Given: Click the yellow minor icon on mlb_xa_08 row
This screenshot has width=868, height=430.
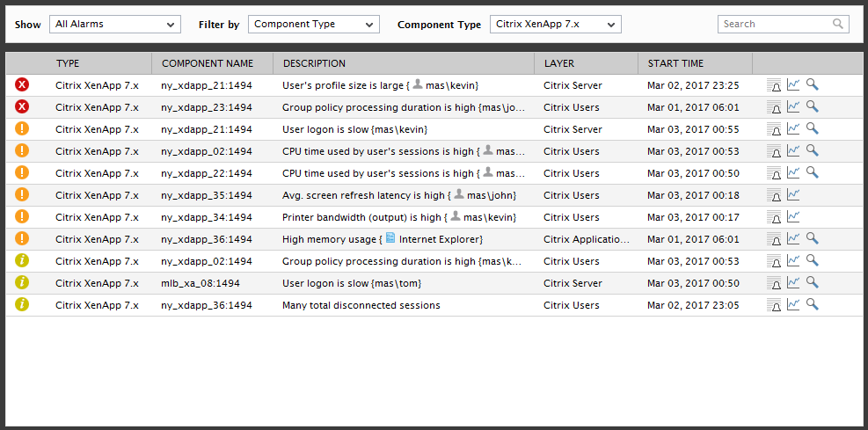Looking at the screenshot, I should click(x=22, y=283).
